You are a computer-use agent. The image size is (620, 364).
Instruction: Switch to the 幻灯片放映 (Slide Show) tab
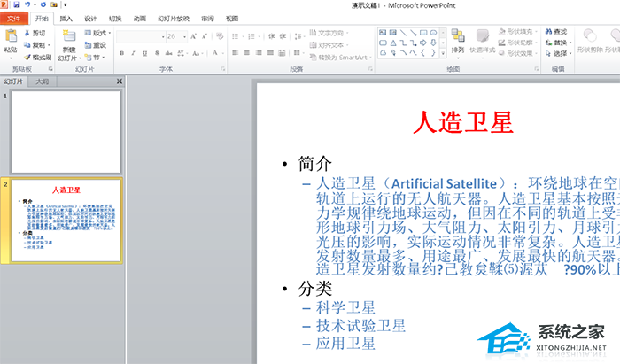click(x=174, y=19)
